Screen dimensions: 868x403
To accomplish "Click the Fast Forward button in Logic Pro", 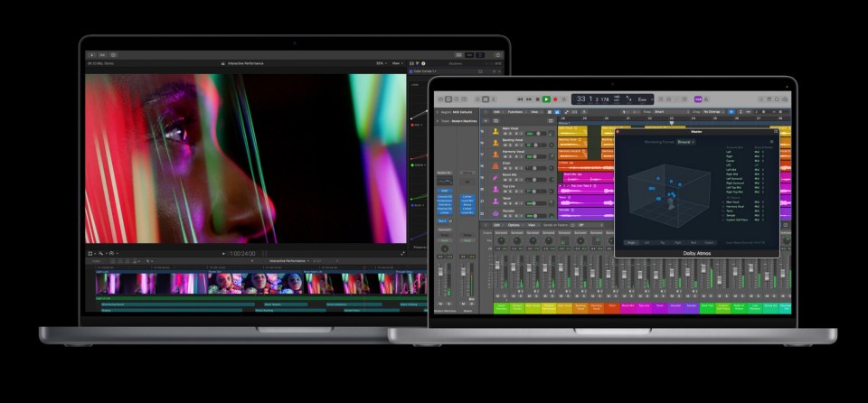I will click(529, 99).
